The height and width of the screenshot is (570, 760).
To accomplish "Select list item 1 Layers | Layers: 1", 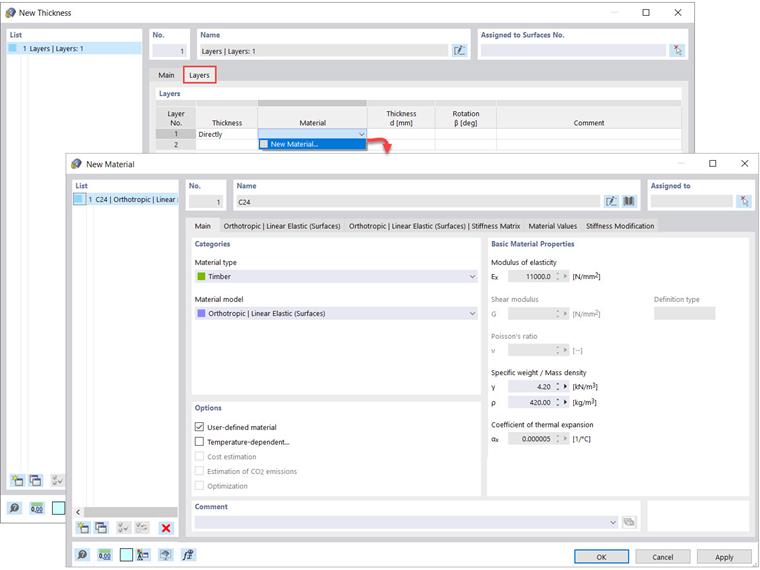I will (x=74, y=48).
